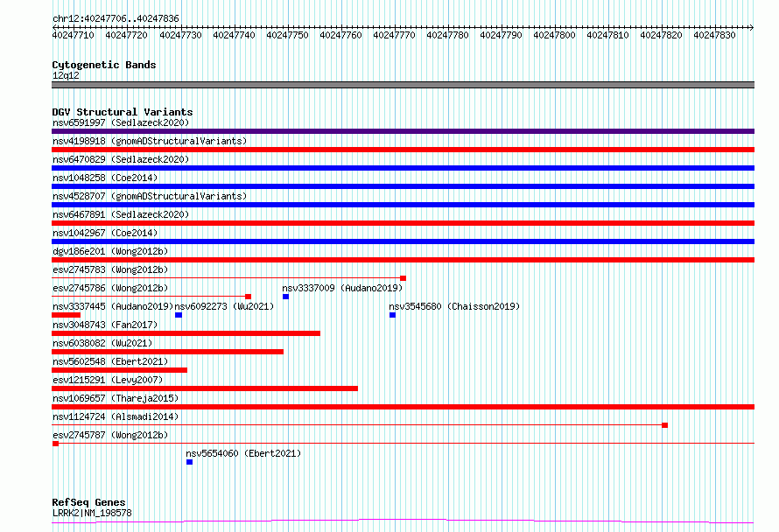The height and width of the screenshot is (532, 779).
Task: Select the small blue nsv5654060 marker
Action: [x=189, y=462]
